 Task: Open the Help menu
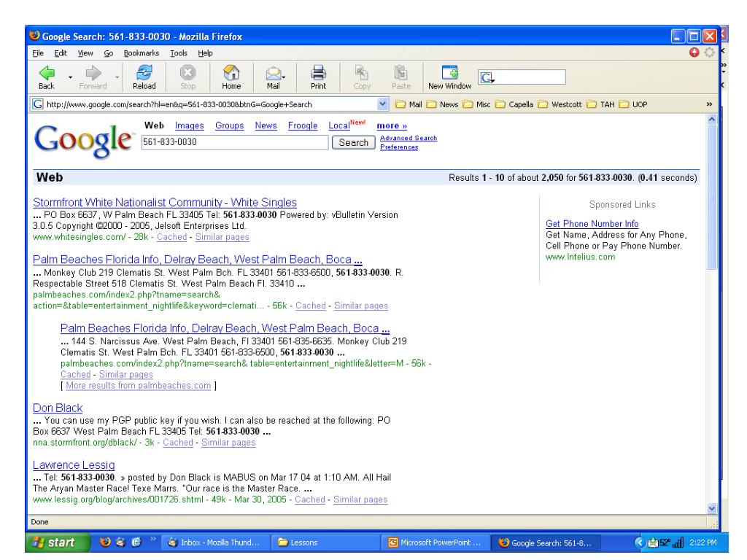point(205,52)
